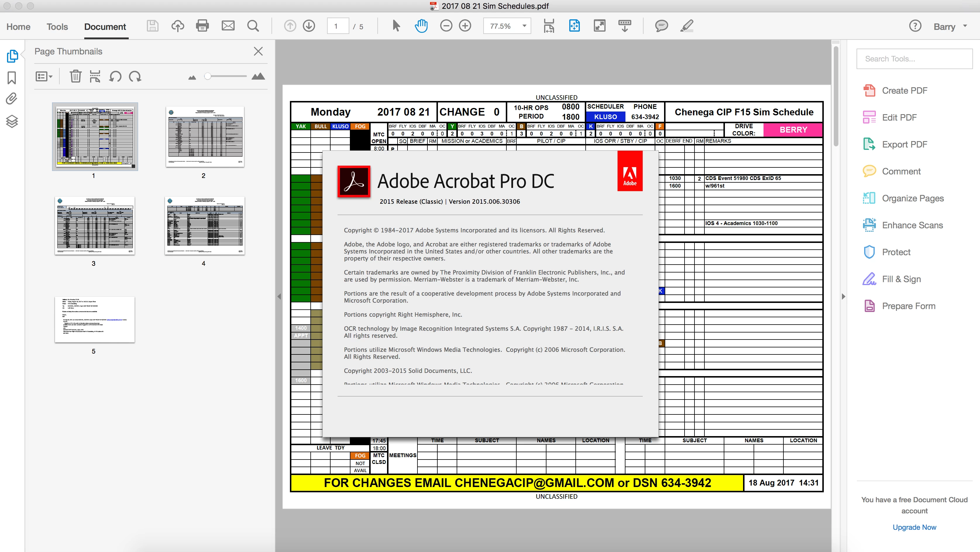Image resolution: width=980 pixels, height=552 pixels.
Task: Switch to the Tools tab
Action: tap(57, 27)
